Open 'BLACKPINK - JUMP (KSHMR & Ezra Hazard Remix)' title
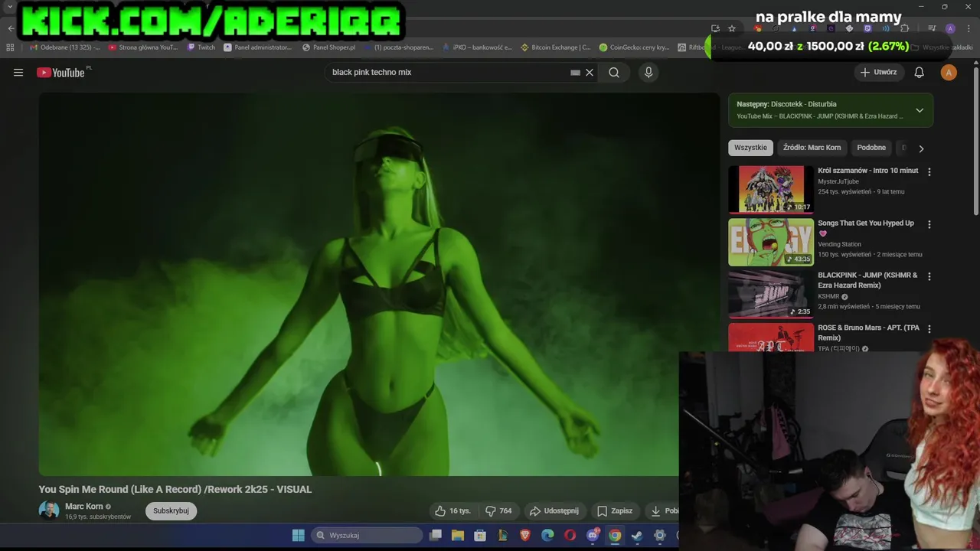Screen dimensions: 980x551 (867, 280)
